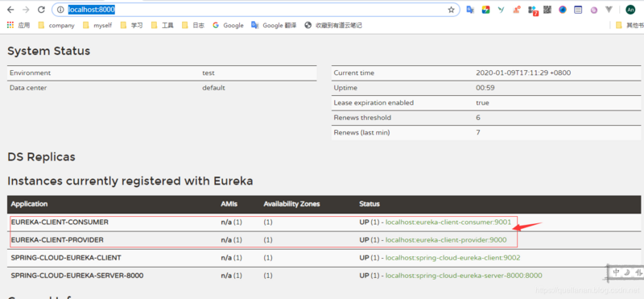Click the Lease expiration enabled label
This screenshot has width=644, height=299.
tap(374, 103)
